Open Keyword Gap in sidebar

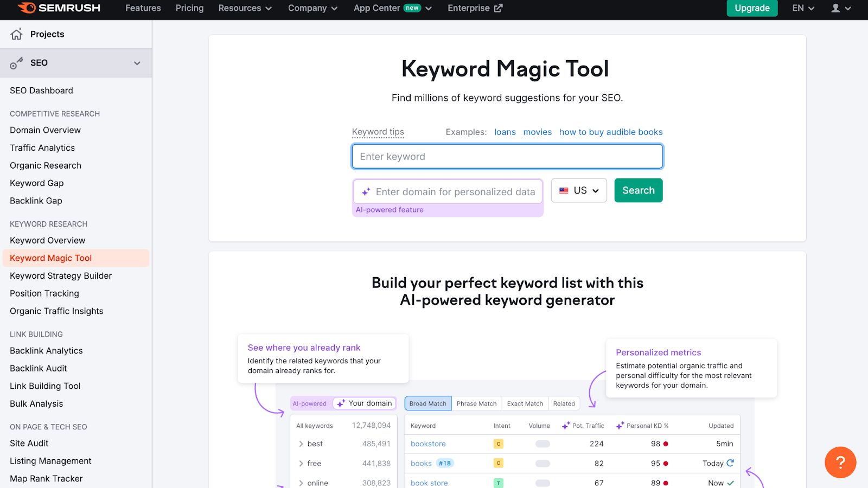click(37, 183)
